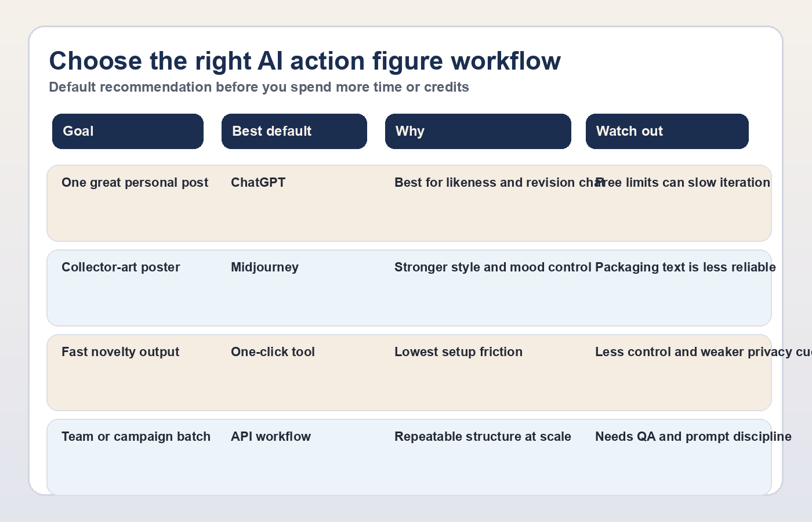Select the "One great personal post" cell

tap(135, 183)
